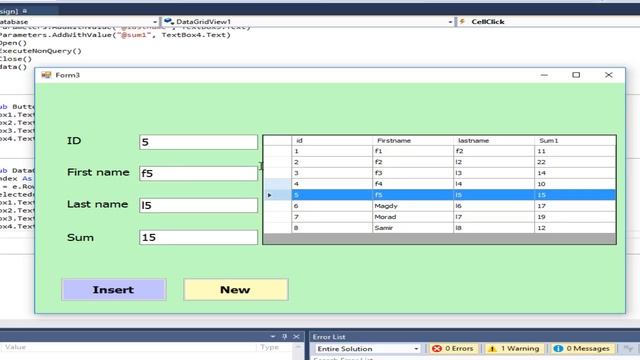
Task: Select the f3 firstname cell
Action: (x=413, y=173)
